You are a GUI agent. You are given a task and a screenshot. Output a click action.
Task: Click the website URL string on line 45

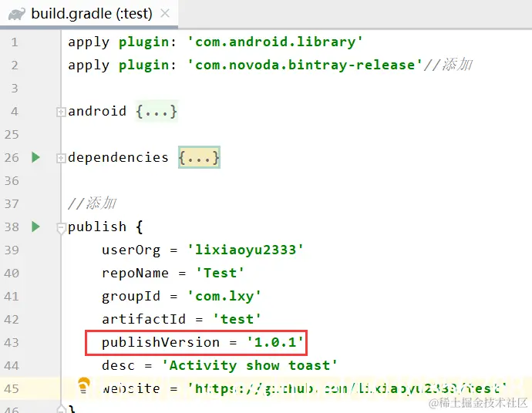(x=348, y=388)
